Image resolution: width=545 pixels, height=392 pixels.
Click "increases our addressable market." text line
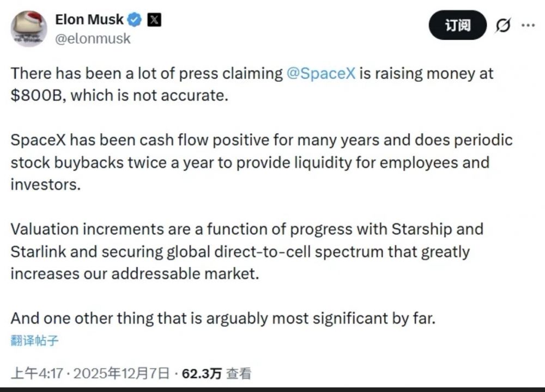134,273
